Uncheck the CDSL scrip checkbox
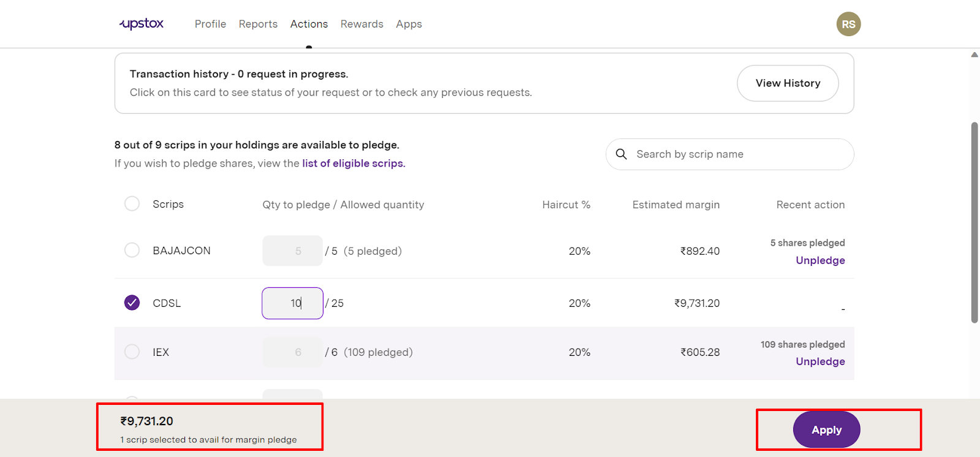Screen dimensions: 980x457 [x=132, y=303]
